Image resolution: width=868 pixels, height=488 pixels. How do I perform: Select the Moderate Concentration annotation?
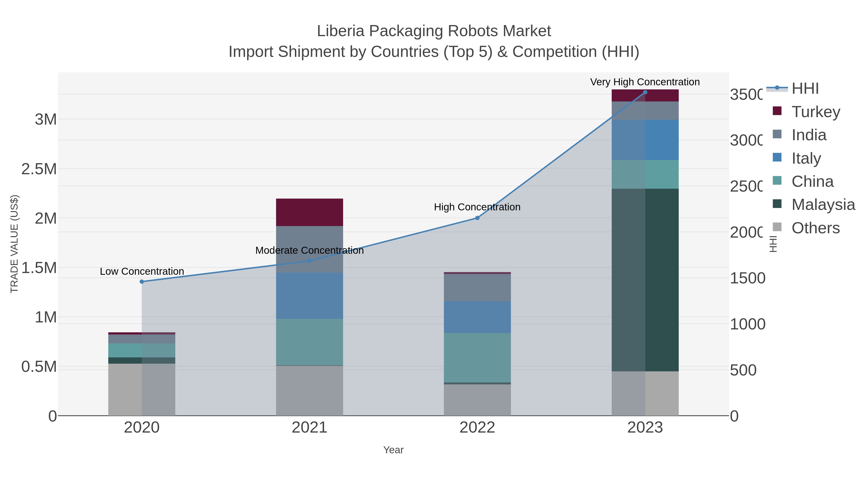pyautogui.click(x=310, y=251)
